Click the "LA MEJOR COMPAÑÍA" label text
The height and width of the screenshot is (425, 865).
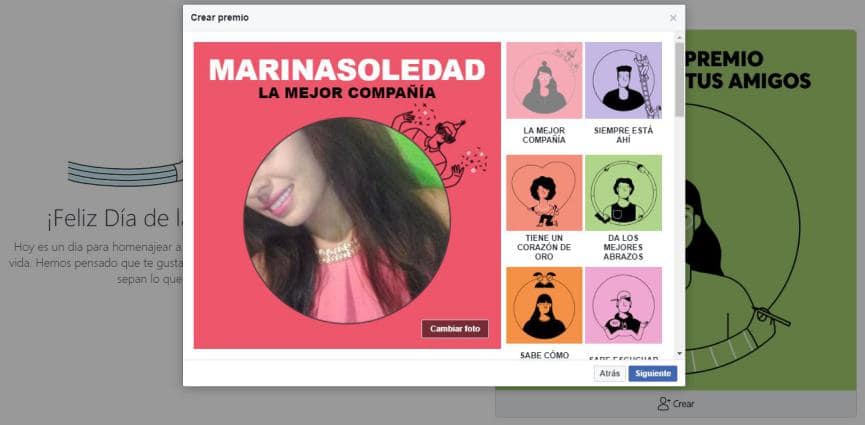[544, 135]
